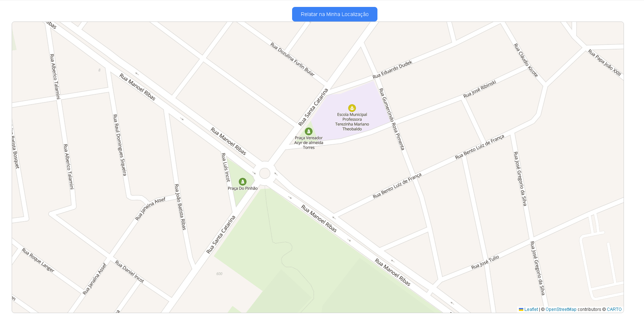Open the CARTO attribution link
Image resolution: width=644 pixels, height=316 pixels.
614,309
